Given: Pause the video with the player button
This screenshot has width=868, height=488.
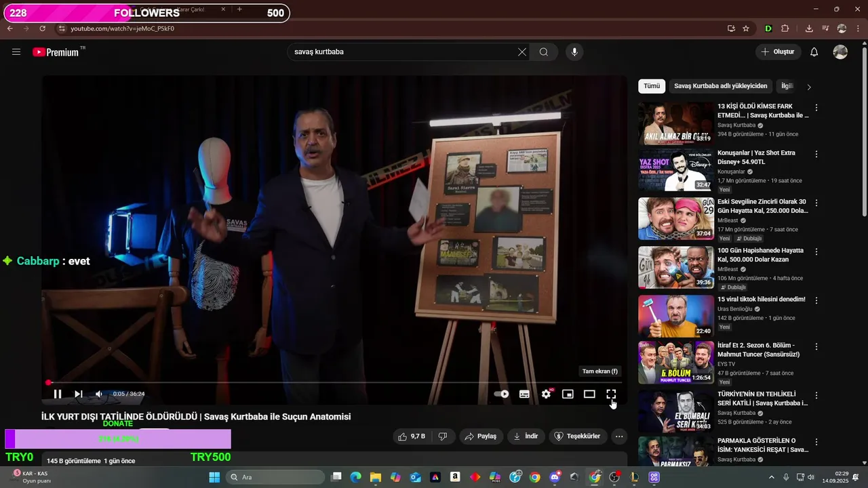Looking at the screenshot, I should (58, 394).
